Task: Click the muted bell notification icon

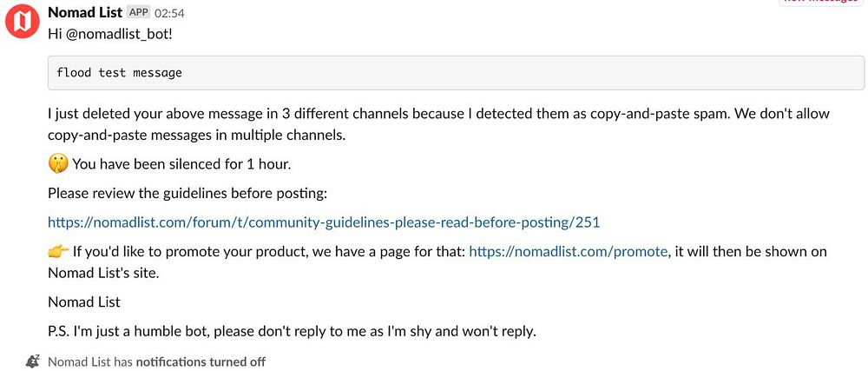Action: tap(33, 361)
